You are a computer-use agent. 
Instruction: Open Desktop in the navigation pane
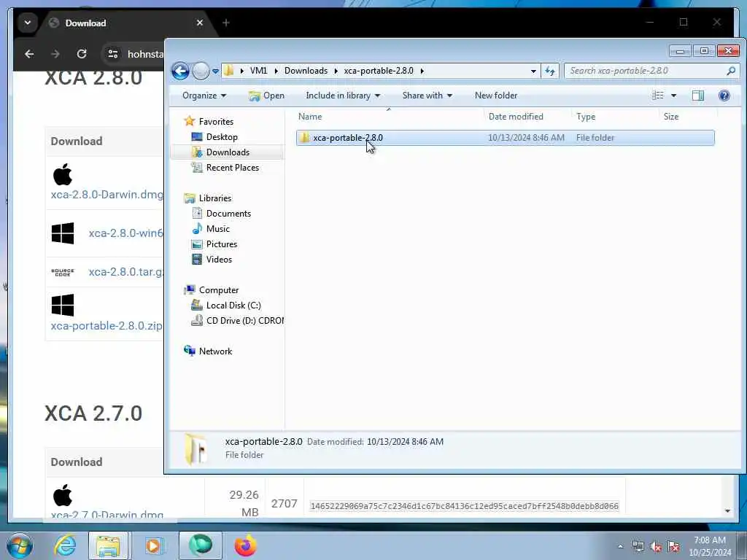point(222,136)
